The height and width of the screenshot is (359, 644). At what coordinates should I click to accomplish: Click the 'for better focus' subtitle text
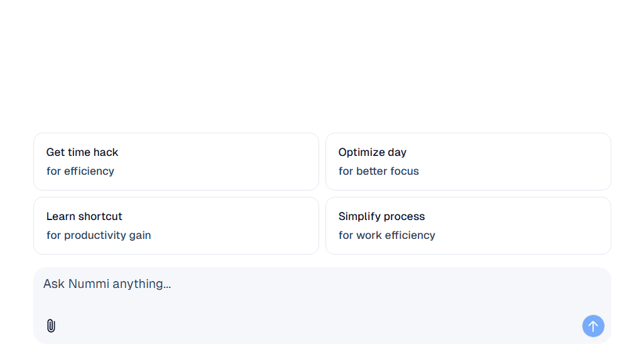(379, 171)
